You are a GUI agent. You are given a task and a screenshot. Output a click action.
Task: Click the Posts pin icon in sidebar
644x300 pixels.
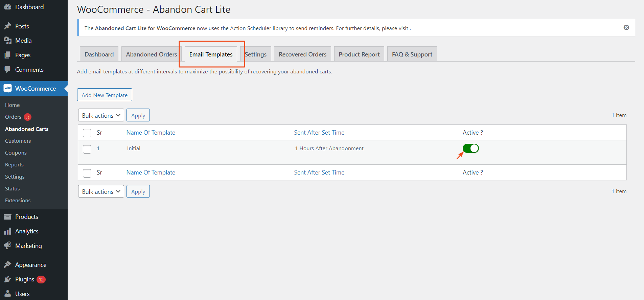tap(7, 26)
